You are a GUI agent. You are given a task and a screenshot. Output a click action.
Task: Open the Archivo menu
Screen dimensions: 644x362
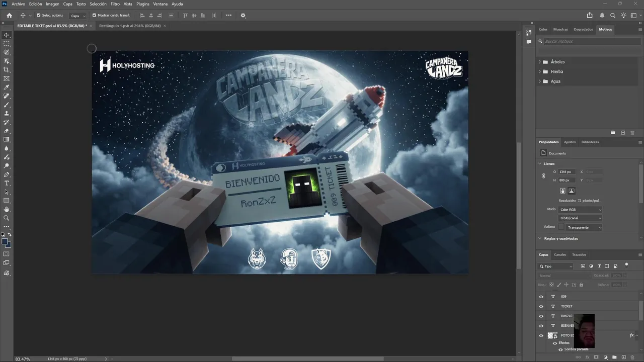coord(18,4)
